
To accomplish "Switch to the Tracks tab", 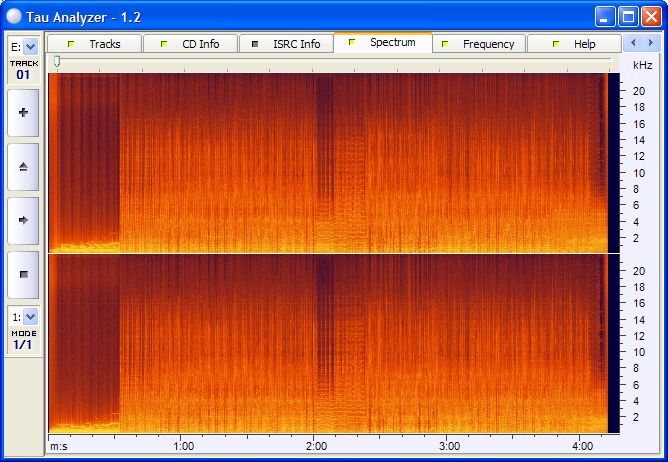I will (95, 44).
